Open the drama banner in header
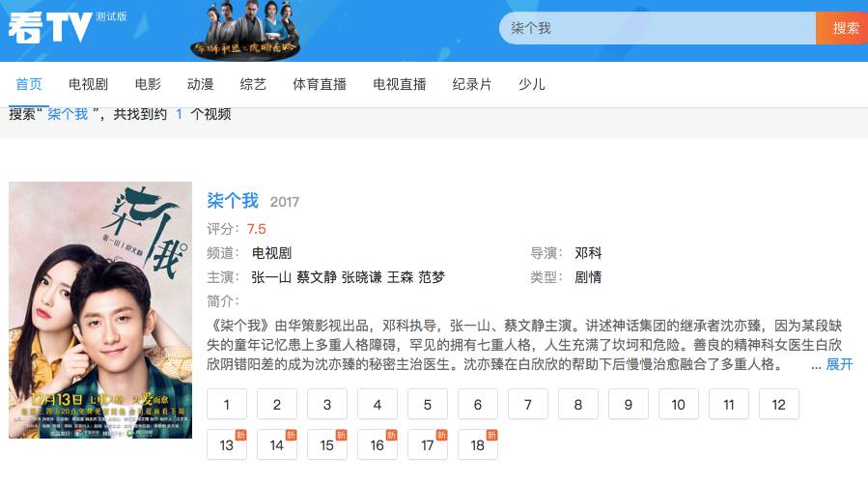 coord(244,30)
